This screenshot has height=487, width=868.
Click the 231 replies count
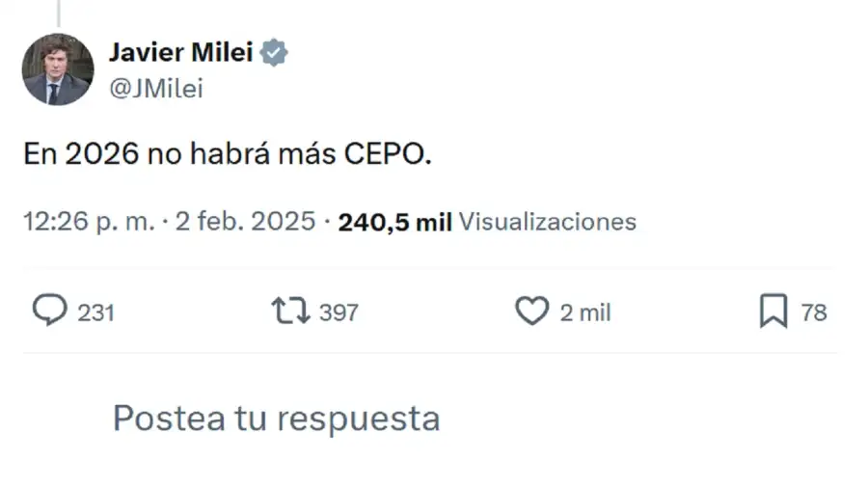coord(96,312)
